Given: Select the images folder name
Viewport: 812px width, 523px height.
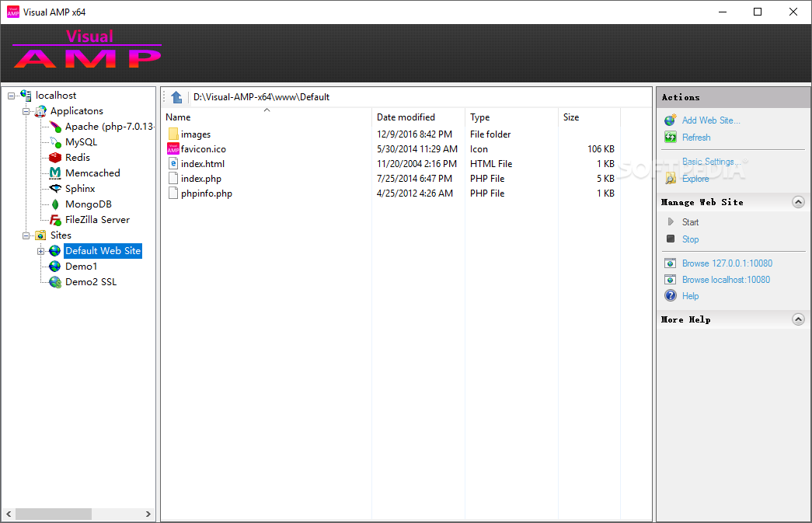Looking at the screenshot, I should (x=196, y=134).
